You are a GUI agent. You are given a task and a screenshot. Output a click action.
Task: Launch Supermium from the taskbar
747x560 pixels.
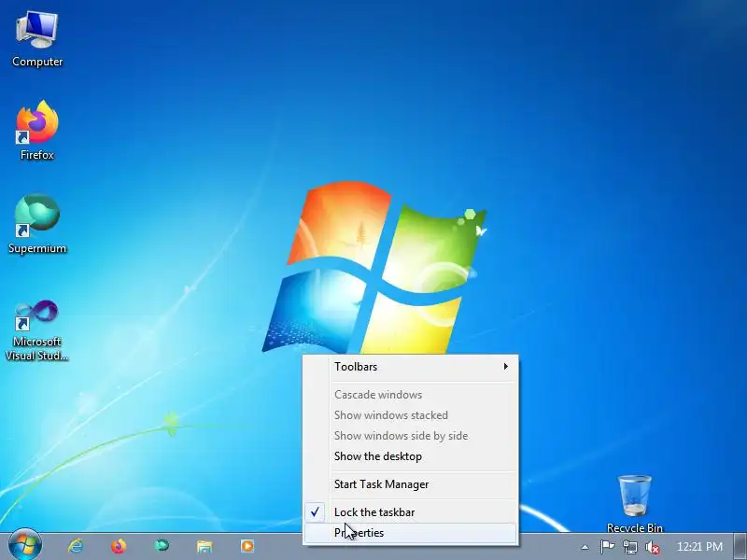162,546
